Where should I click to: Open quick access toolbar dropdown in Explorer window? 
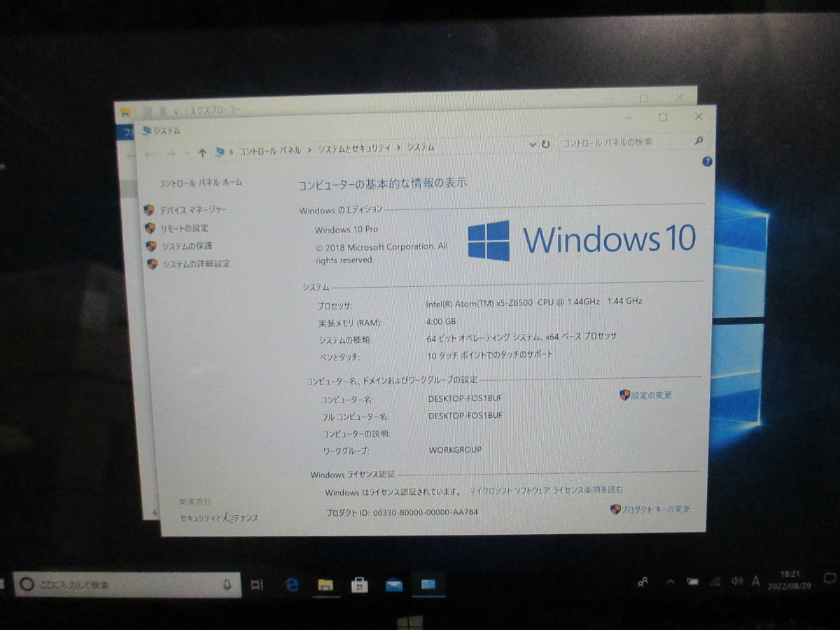(x=176, y=111)
